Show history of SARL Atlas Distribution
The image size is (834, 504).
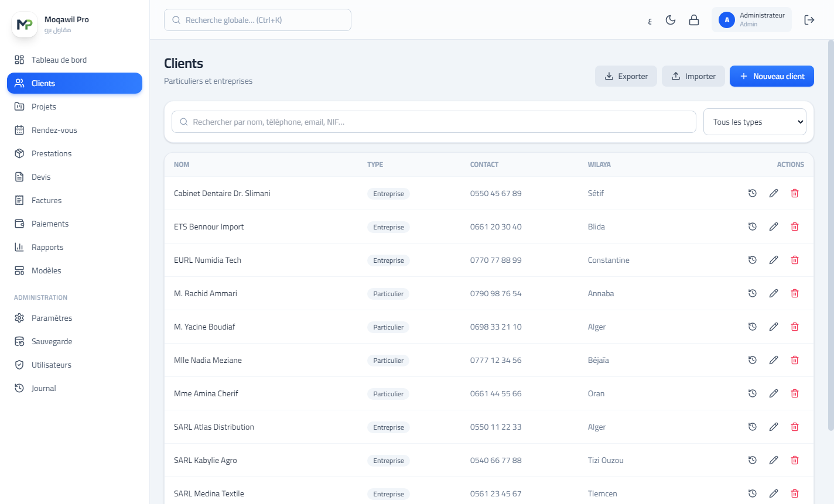[x=753, y=427]
